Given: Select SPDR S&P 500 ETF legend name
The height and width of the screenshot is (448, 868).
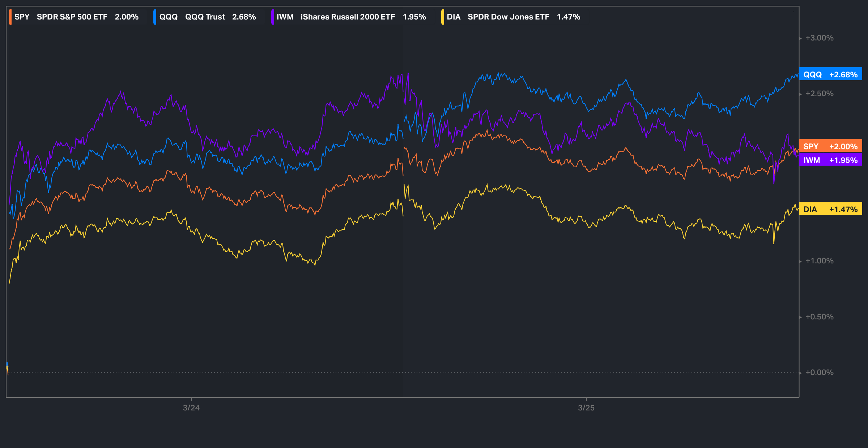Looking at the screenshot, I should (72, 17).
